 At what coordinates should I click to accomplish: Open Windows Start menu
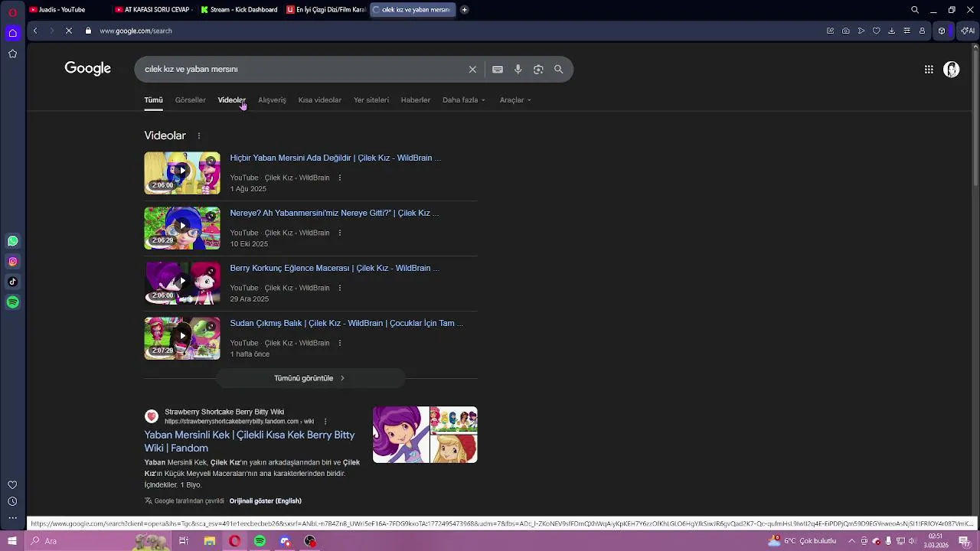(12, 541)
